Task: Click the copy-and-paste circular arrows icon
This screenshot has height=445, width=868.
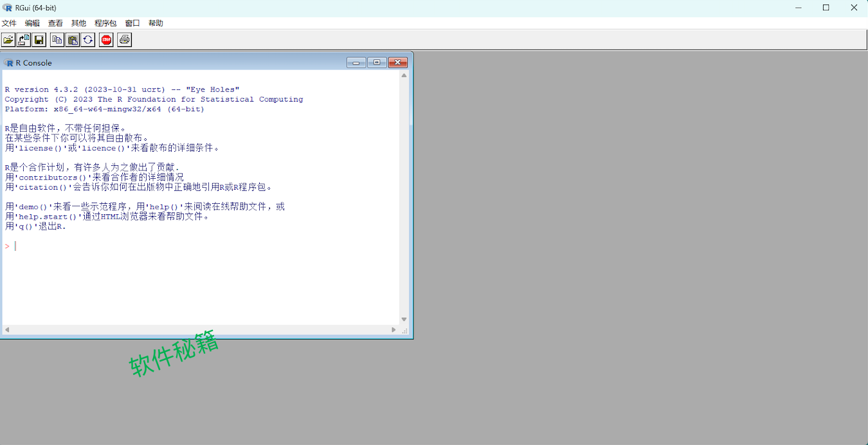Action: pos(88,39)
